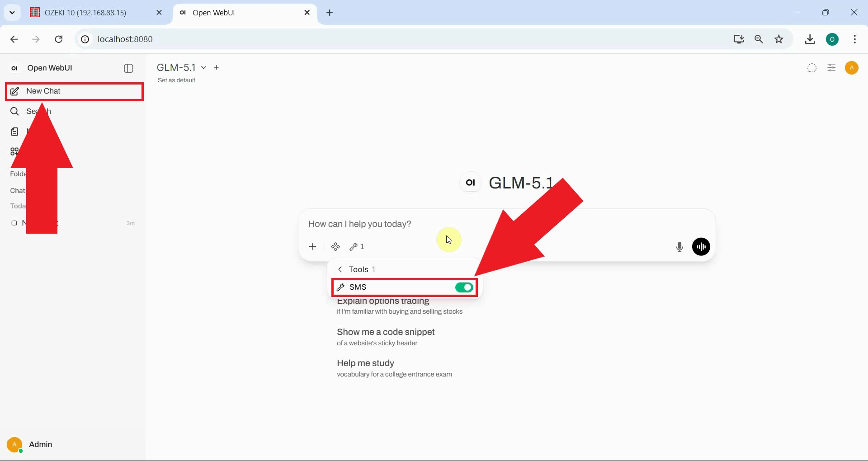Open the zoom magnifier icon in address bar
The width and height of the screenshot is (868, 461).
pos(759,39)
